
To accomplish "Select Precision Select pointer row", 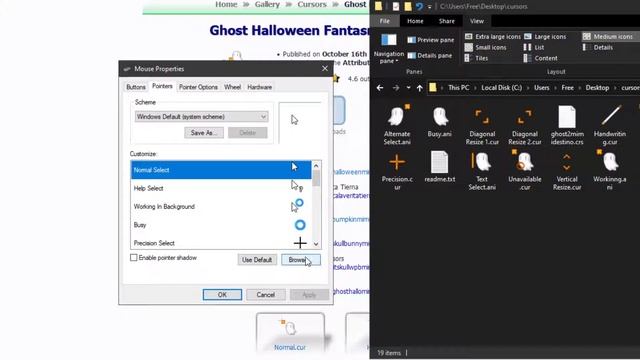I will [x=221, y=242].
